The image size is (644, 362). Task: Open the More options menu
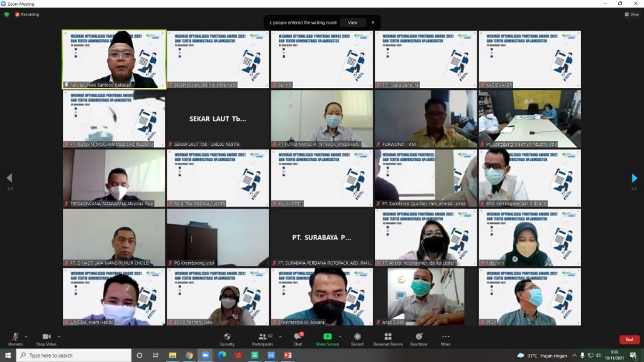[445, 337]
